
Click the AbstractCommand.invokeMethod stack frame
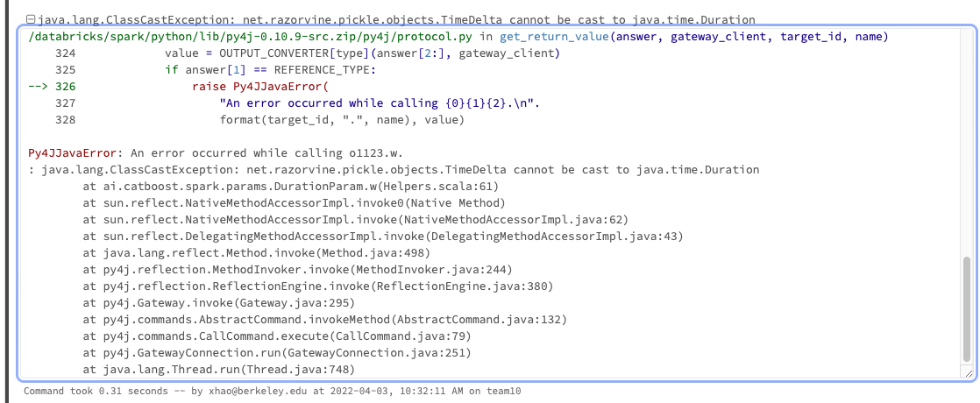[324, 320]
